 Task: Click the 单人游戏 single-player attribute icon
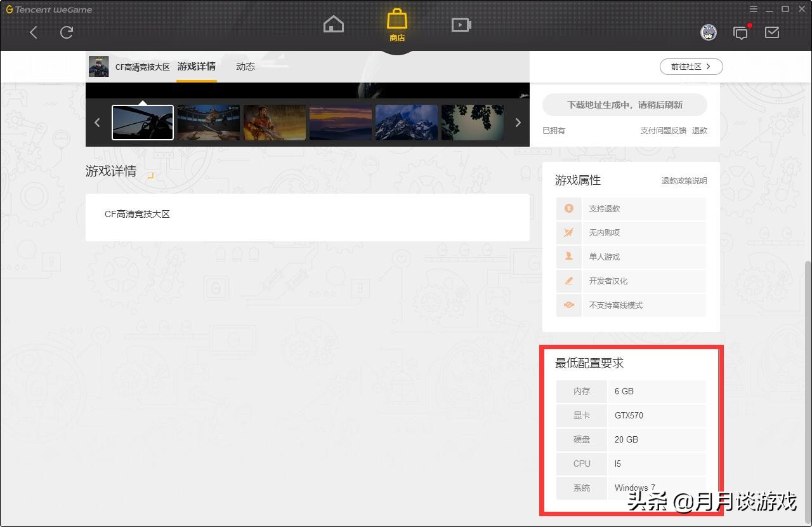point(568,257)
